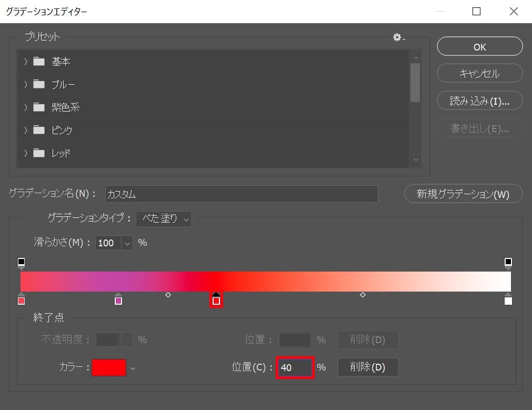This screenshot has height=410, width=532.
Task: Select the レッド folder icon
Action: tap(39, 153)
